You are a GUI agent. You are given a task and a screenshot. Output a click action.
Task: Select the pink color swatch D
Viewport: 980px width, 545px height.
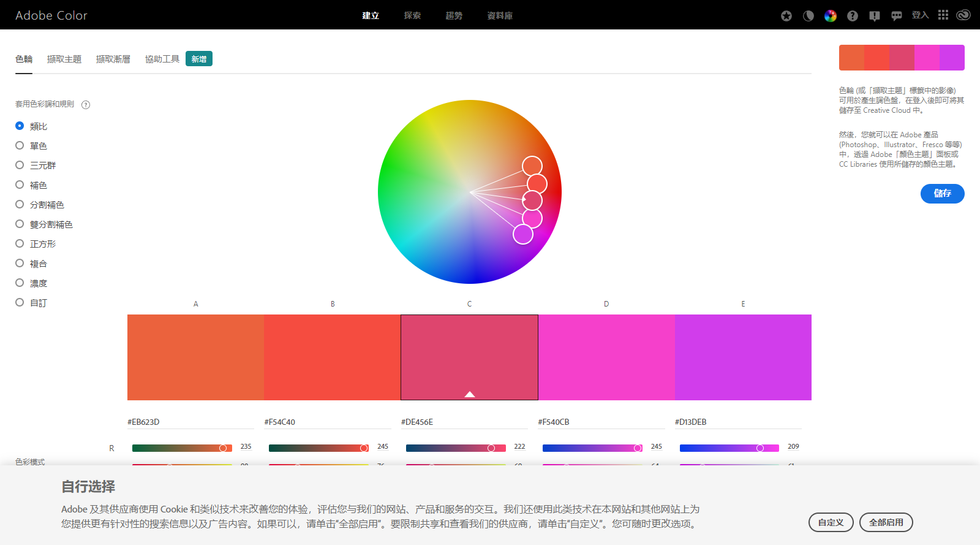(606, 357)
